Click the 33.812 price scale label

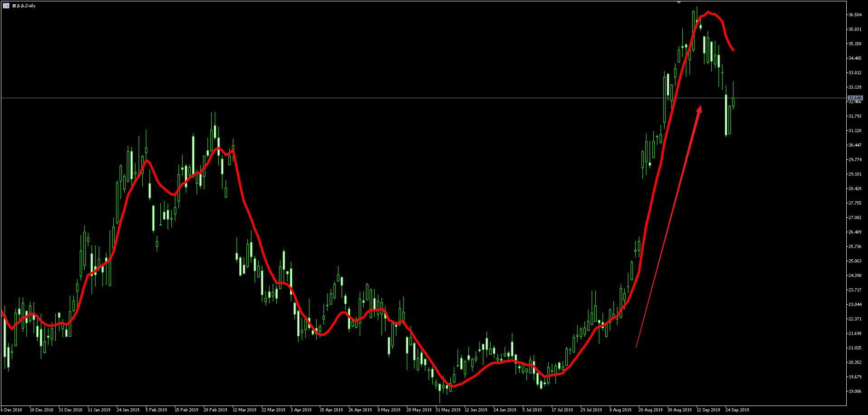click(855, 73)
